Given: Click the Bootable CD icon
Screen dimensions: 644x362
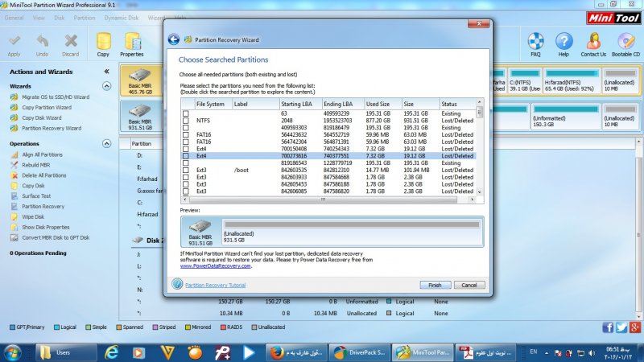Looking at the screenshot, I should [625, 41].
